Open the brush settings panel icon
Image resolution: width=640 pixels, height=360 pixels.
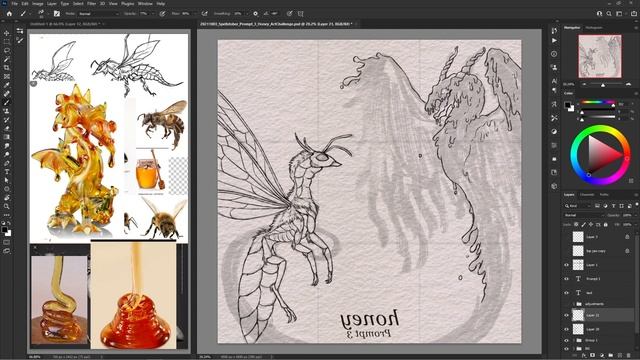[x=57, y=13]
